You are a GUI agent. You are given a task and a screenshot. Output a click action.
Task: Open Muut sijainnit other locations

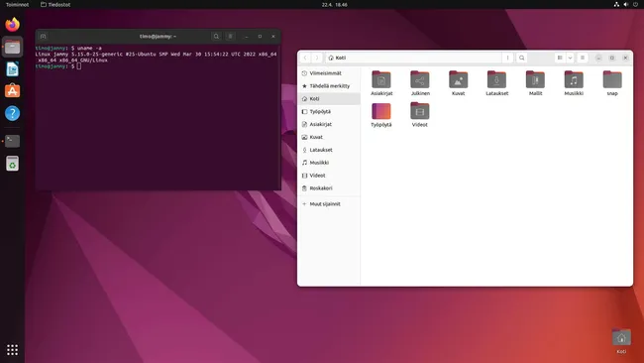(329, 204)
